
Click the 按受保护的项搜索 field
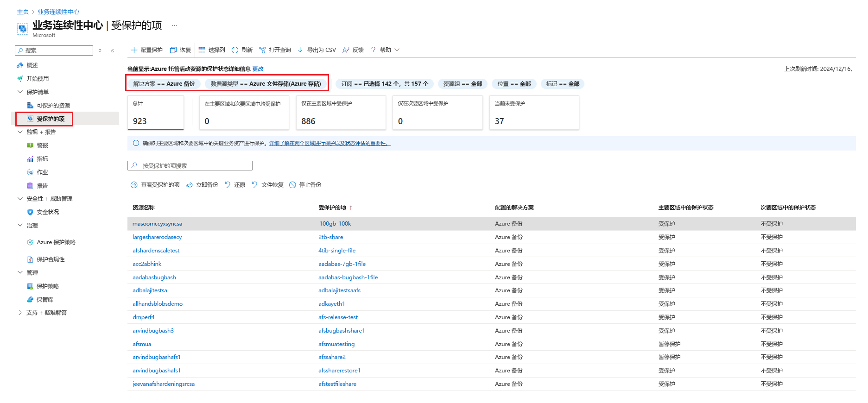coord(190,166)
